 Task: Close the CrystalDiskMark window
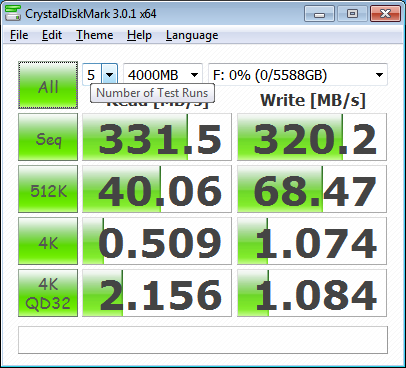(385, 14)
